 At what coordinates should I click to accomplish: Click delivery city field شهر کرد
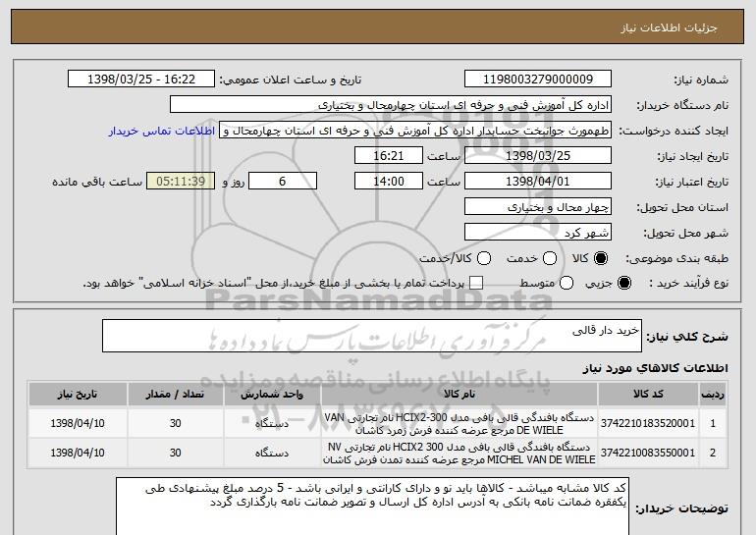click(538, 233)
